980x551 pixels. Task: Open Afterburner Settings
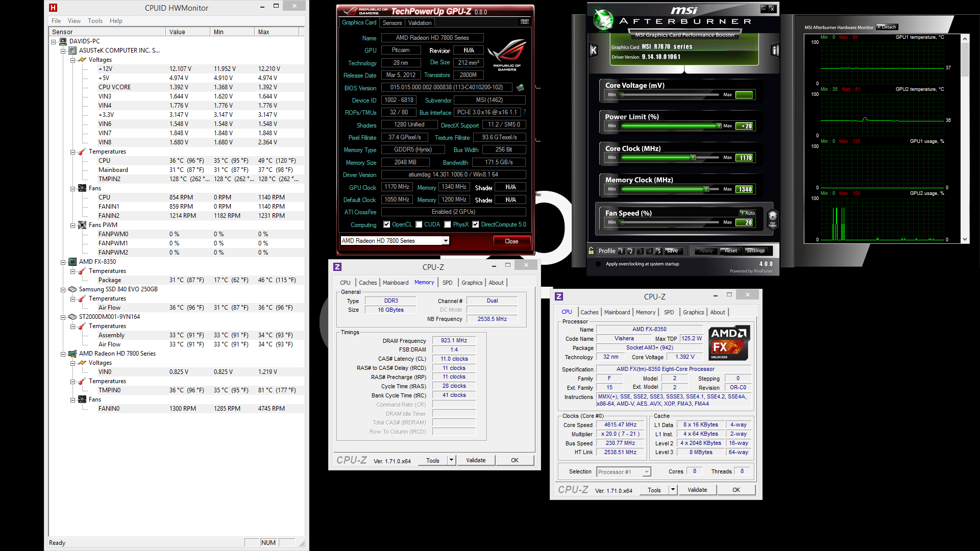point(755,251)
